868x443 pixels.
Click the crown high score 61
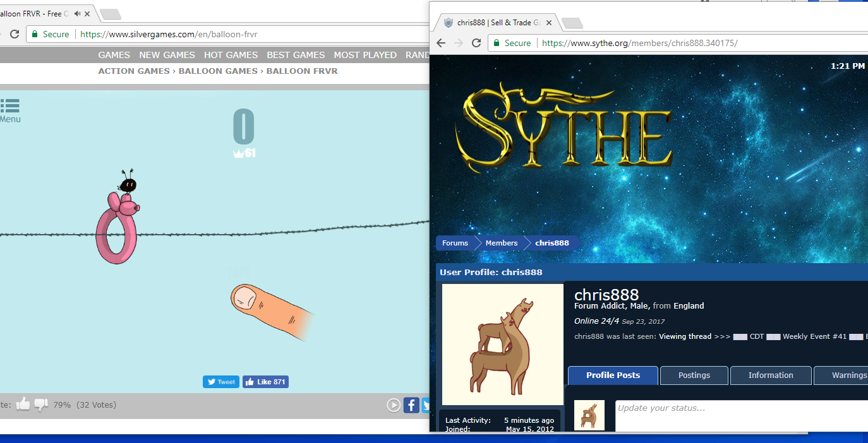tap(244, 153)
